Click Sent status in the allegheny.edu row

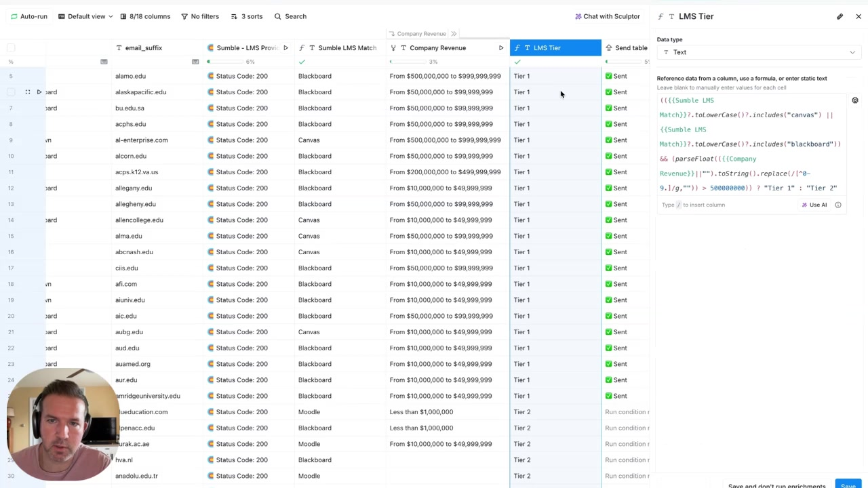[616, 204]
